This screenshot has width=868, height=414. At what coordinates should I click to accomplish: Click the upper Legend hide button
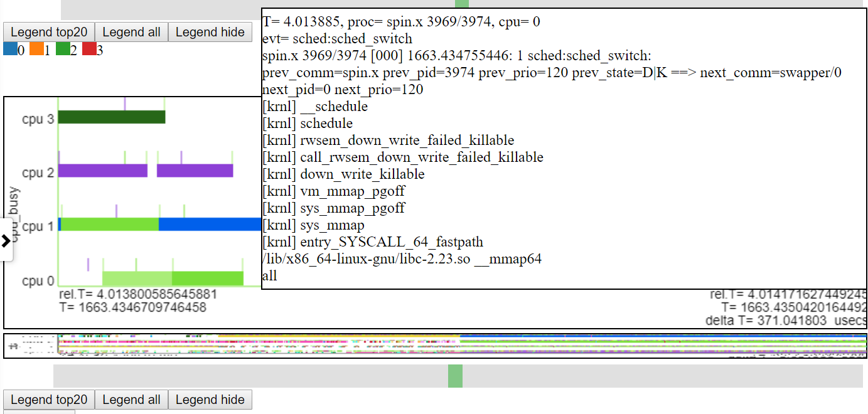(210, 32)
